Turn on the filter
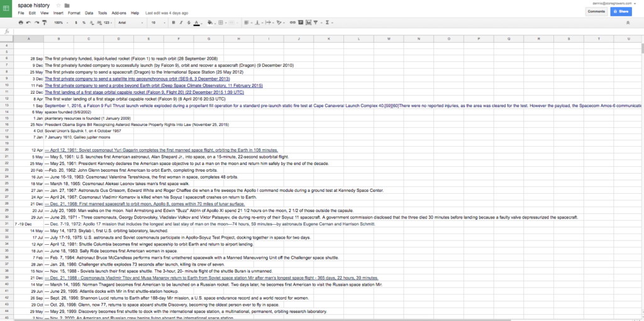This screenshot has width=644, height=321. pyautogui.click(x=316, y=23)
